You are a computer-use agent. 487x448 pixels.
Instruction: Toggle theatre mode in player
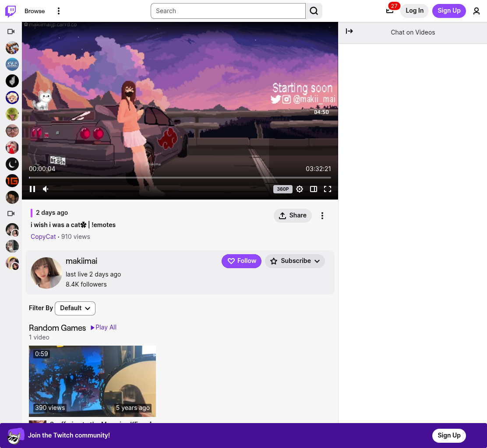[314, 189]
